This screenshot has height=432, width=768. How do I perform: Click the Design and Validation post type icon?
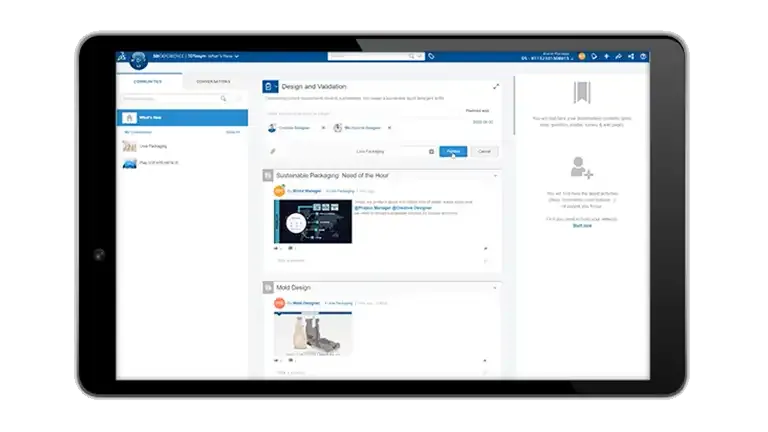coord(268,87)
